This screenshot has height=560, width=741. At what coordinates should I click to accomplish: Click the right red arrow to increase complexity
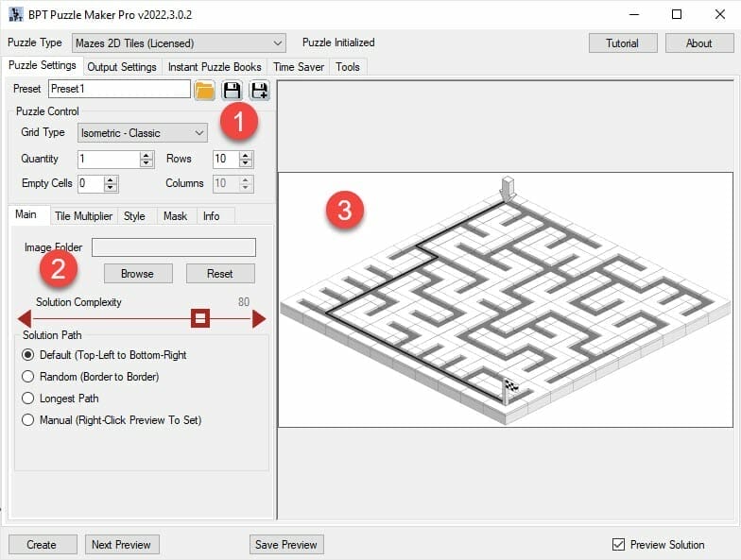(x=259, y=319)
